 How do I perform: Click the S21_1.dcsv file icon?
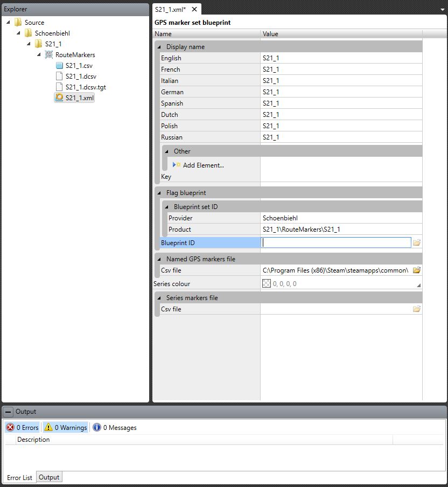pyautogui.click(x=59, y=76)
